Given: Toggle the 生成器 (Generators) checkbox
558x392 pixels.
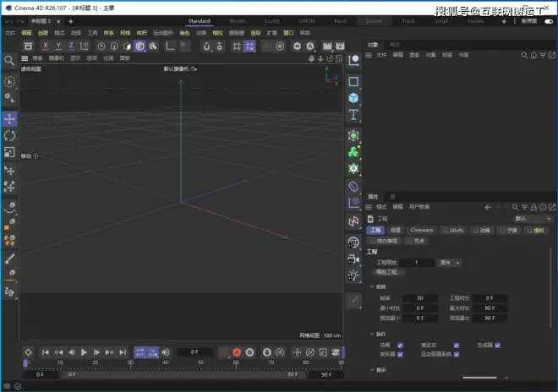Looking at the screenshot, I should (x=498, y=345).
